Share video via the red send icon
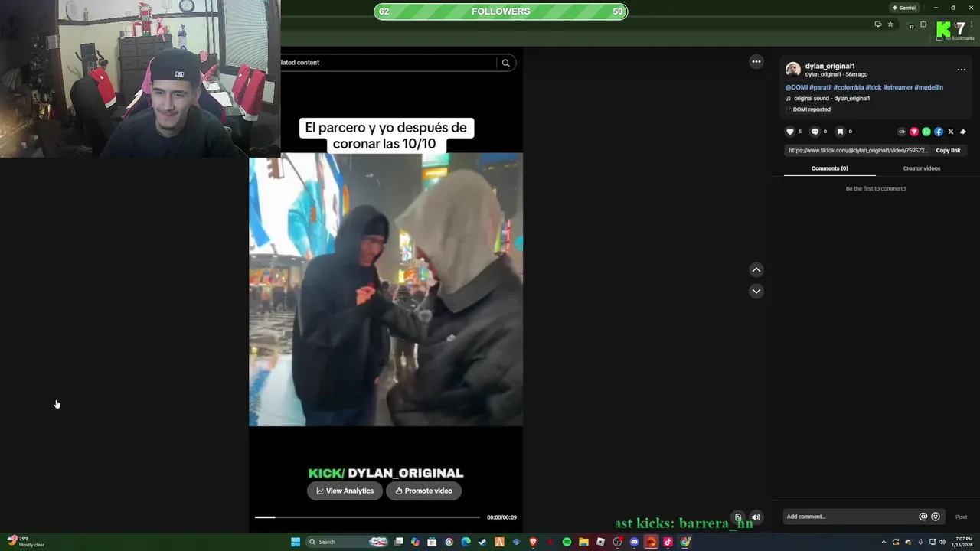The height and width of the screenshot is (551, 980). click(914, 132)
